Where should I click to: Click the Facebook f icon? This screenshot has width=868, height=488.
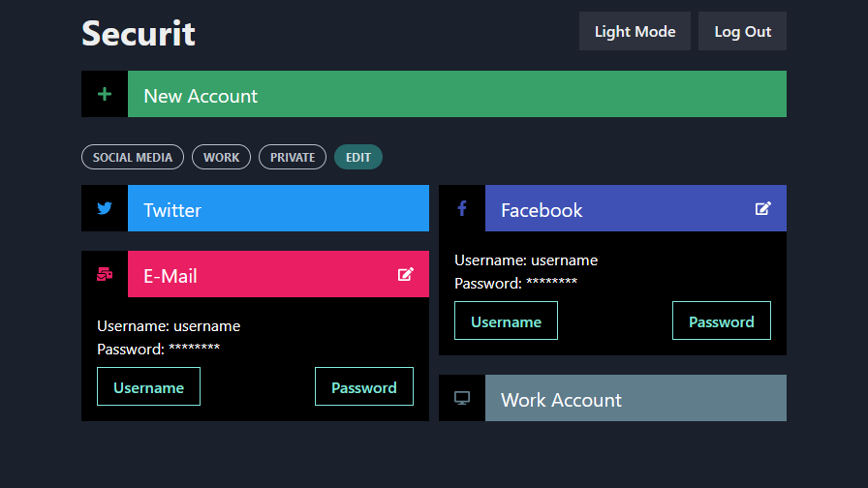tap(462, 208)
